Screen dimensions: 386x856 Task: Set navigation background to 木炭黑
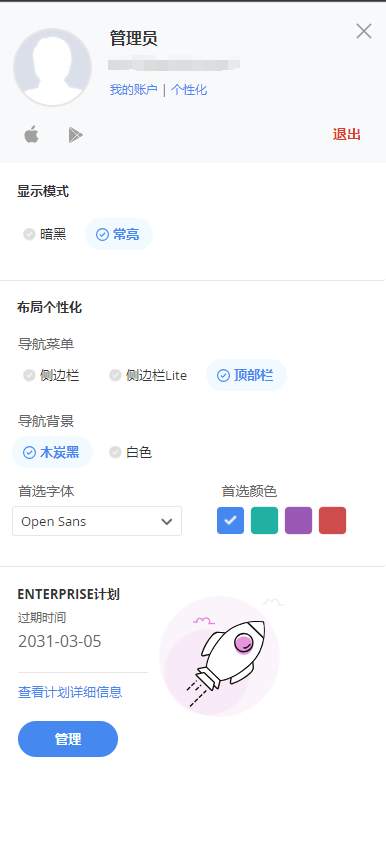click(x=52, y=452)
